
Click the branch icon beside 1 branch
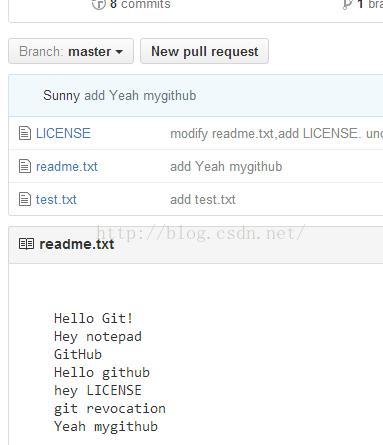coord(347,5)
